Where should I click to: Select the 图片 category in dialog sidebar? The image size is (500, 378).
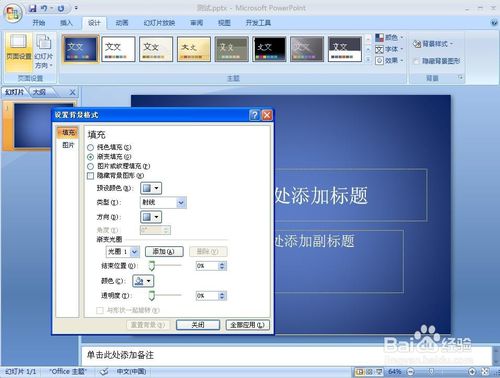[68, 145]
